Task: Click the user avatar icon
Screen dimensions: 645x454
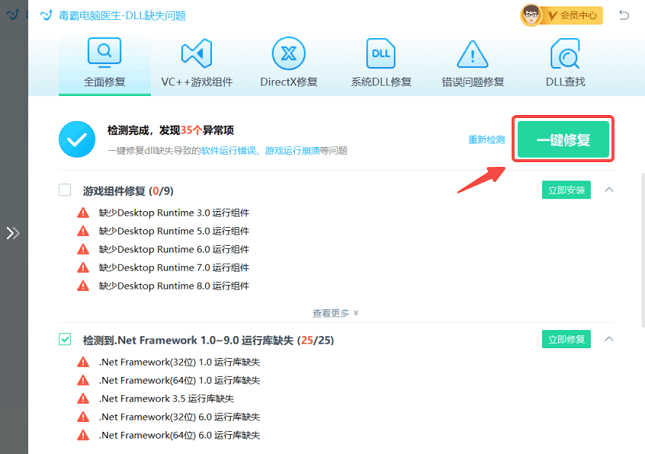Action: [531, 15]
